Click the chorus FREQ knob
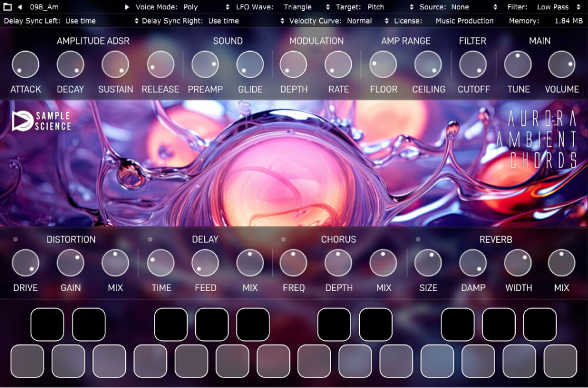Viewport: 588px width, 388px height. [x=293, y=263]
